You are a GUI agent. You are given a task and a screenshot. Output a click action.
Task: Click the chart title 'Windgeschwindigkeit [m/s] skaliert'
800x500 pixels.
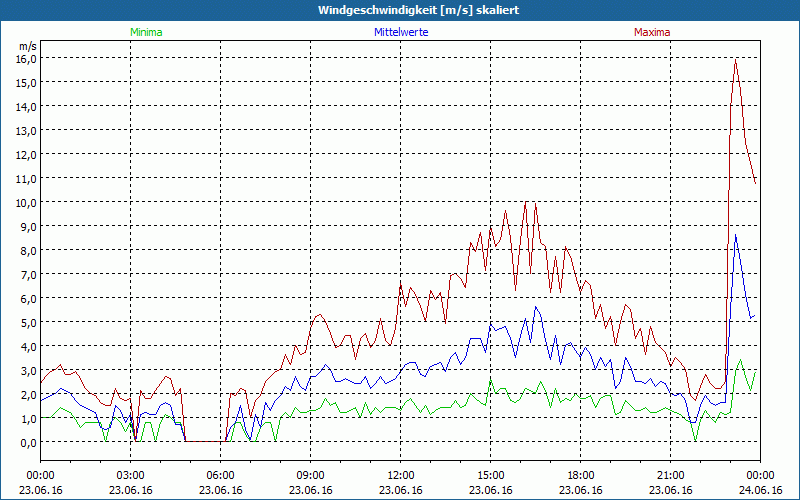click(x=418, y=10)
